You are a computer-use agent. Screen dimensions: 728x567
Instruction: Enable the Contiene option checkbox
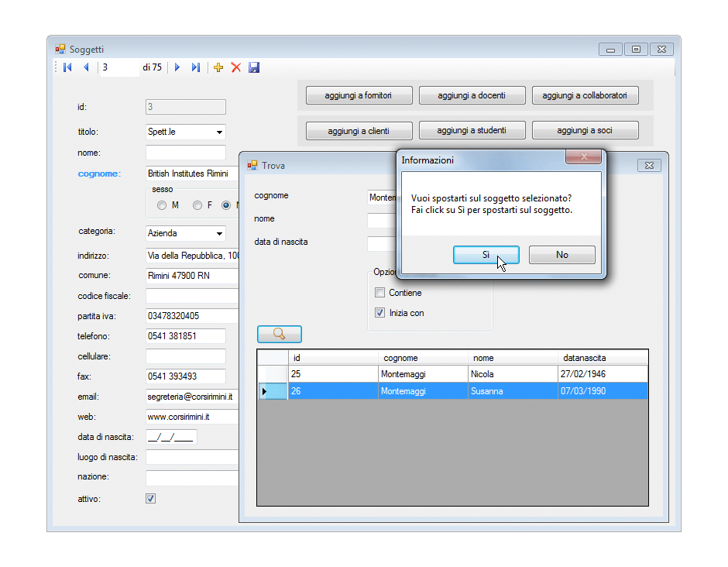[379, 293]
